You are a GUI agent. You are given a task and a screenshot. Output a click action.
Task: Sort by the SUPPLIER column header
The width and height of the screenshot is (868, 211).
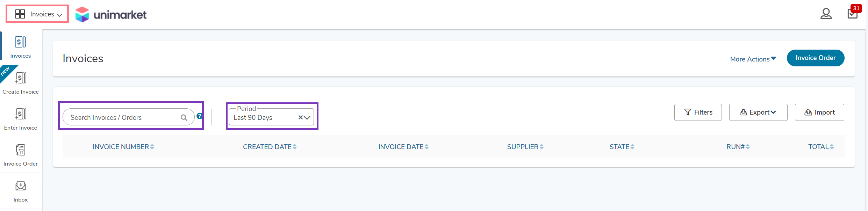click(525, 147)
